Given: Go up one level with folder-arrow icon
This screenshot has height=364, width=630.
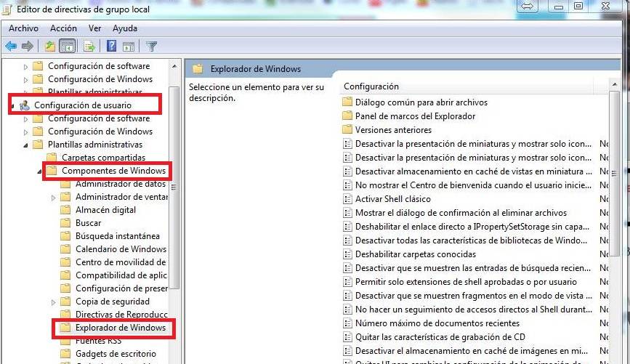Looking at the screenshot, I should click(x=49, y=46).
